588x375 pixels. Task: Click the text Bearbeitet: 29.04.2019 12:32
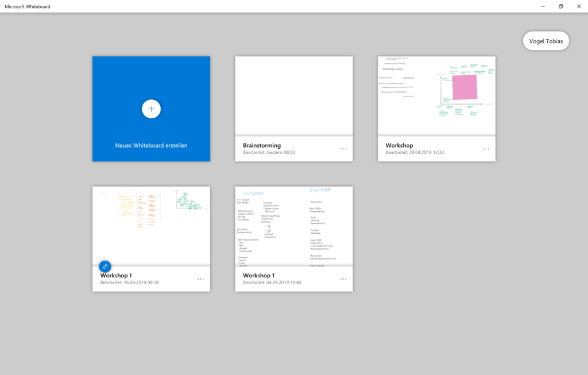(415, 152)
